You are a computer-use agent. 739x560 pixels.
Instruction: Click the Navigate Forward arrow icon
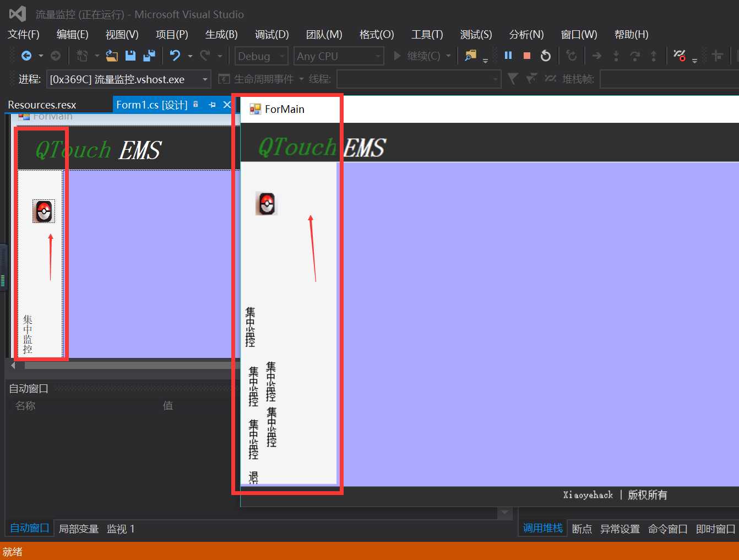(x=56, y=56)
